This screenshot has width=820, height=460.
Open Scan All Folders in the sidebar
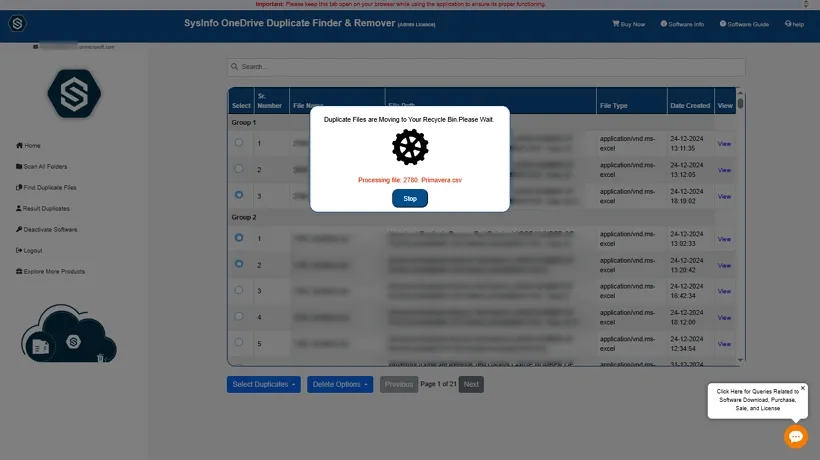point(42,166)
